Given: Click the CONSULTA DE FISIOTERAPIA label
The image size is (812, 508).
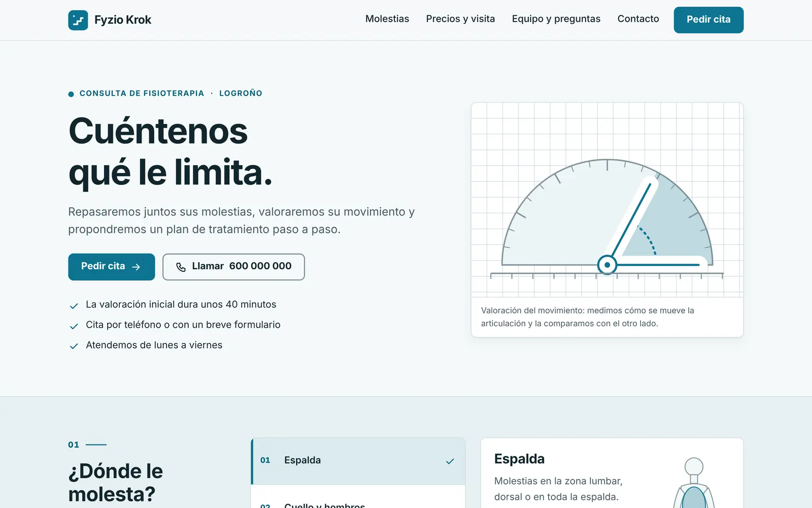Looking at the screenshot, I should click(142, 93).
